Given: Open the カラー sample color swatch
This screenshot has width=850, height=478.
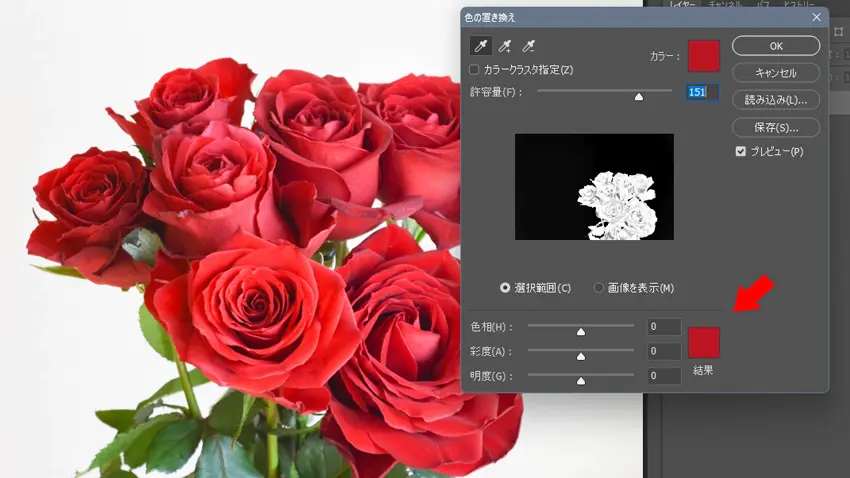Looking at the screenshot, I should pos(704,56).
